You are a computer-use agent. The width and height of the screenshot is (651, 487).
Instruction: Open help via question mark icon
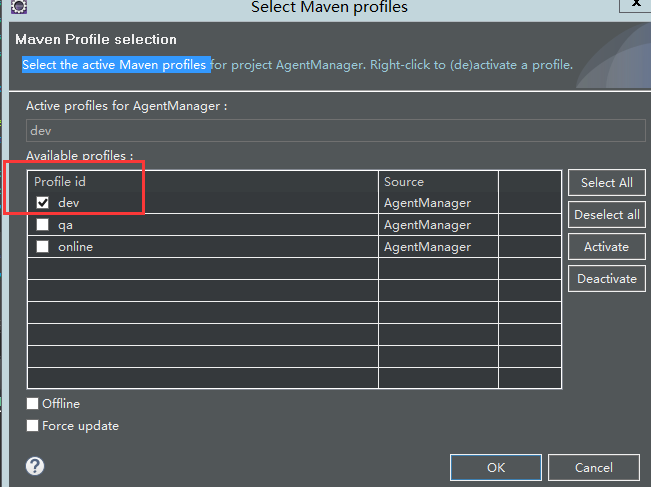pos(35,466)
